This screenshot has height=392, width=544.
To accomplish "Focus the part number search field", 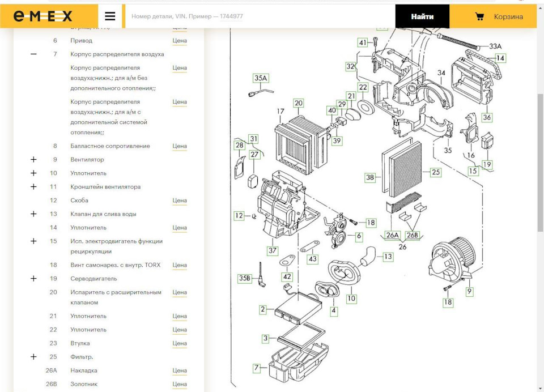I will pos(260,16).
